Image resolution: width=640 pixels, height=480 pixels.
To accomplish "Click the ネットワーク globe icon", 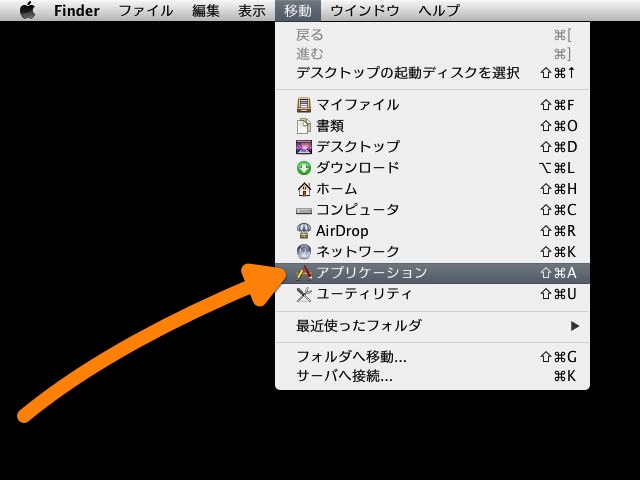I will point(304,252).
